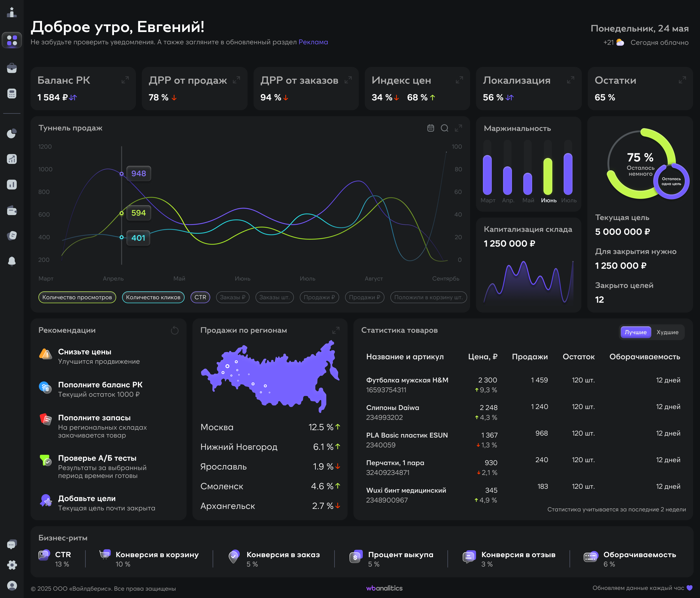Open the settings gear in sidebar
The height and width of the screenshot is (598, 700).
pos(12,565)
